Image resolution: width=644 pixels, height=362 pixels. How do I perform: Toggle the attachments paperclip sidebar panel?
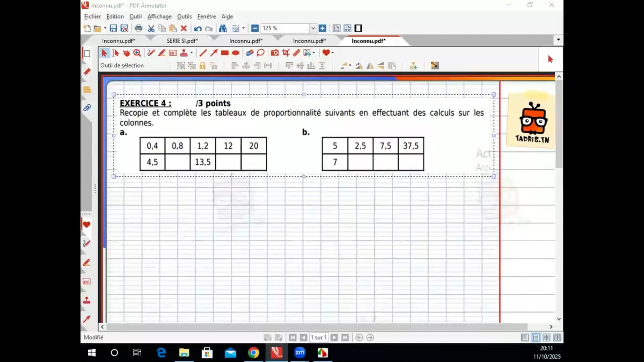(x=87, y=108)
